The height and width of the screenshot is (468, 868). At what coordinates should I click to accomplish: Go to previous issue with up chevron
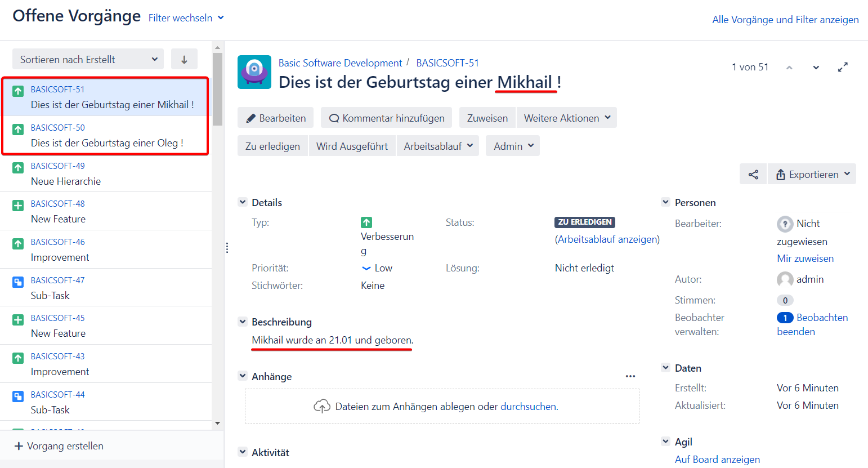[x=789, y=68]
